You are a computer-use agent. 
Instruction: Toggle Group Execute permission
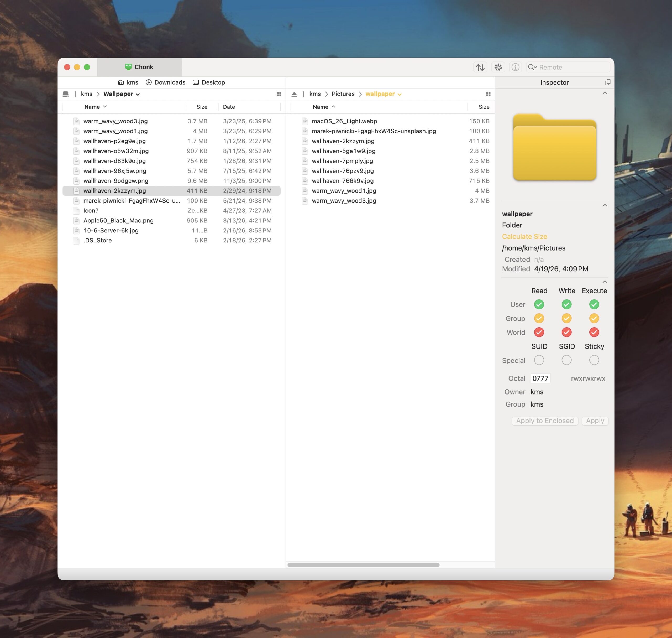coord(594,318)
